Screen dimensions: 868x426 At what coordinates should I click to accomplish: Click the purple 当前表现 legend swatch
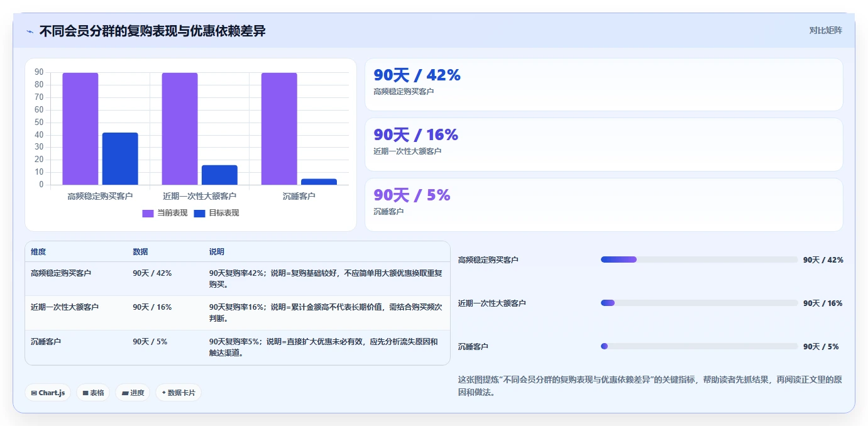pyautogui.click(x=148, y=213)
